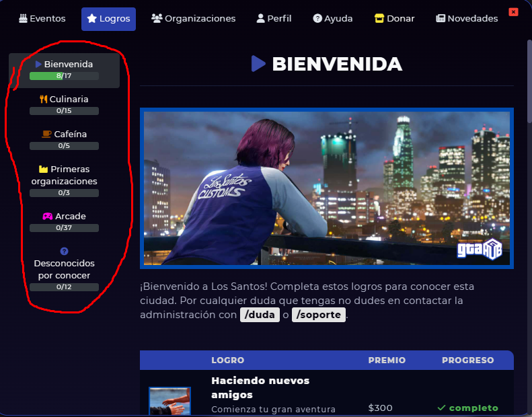Image resolution: width=532 pixels, height=417 pixels.
Task: Click the pink gamepad Arcade icon
Action: pyautogui.click(x=48, y=216)
